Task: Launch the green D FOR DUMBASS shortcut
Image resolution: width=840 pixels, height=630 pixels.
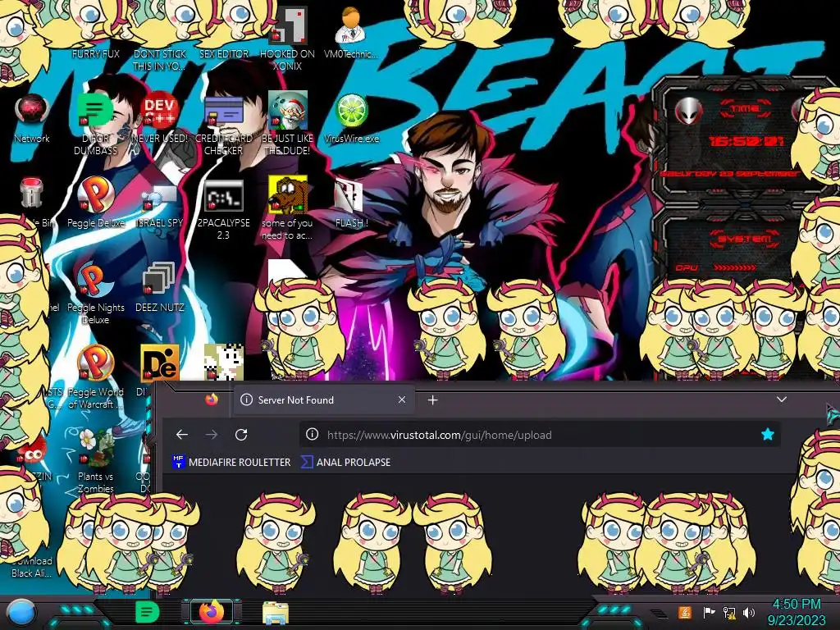Action: [x=95, y=111]
